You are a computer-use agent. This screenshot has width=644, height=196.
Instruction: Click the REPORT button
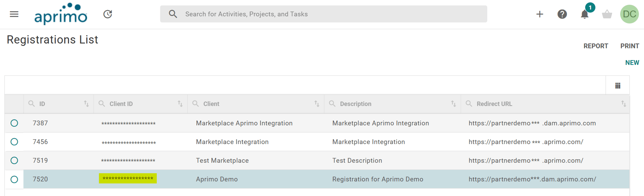(596, 46)
